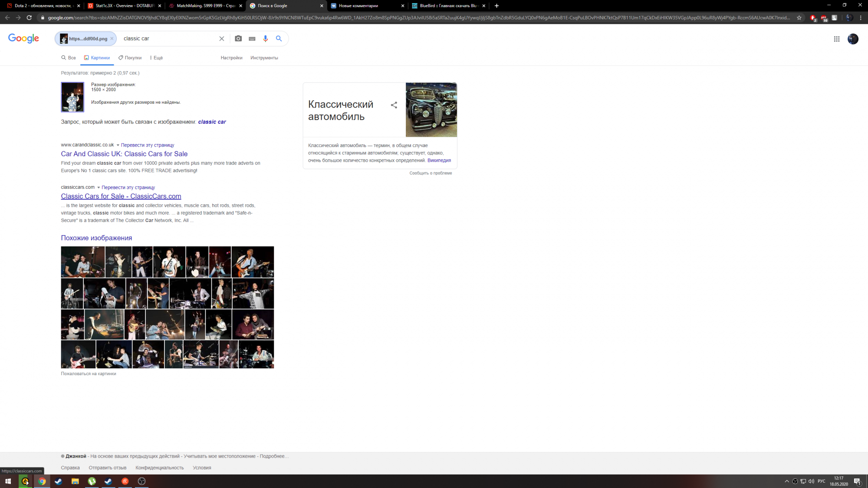Remove the uploaded image chip thumbnail
Viewport: 868px width, 488px height.
[112, 38]
